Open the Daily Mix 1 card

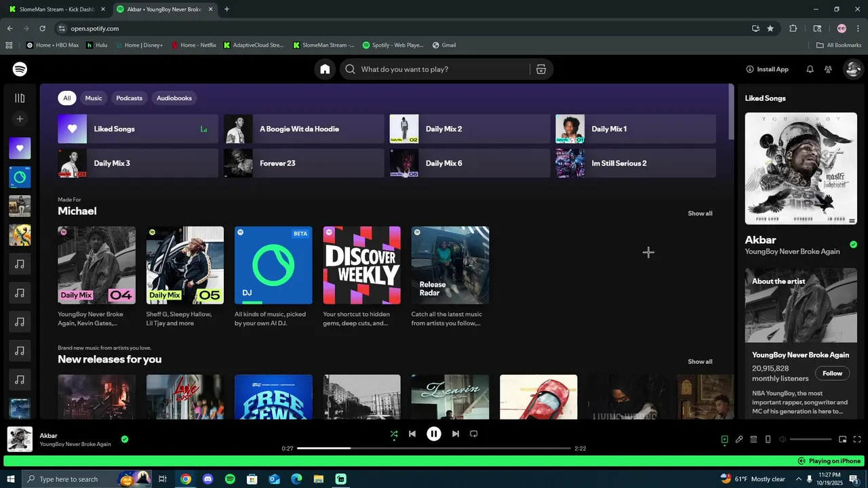[635, 129]
